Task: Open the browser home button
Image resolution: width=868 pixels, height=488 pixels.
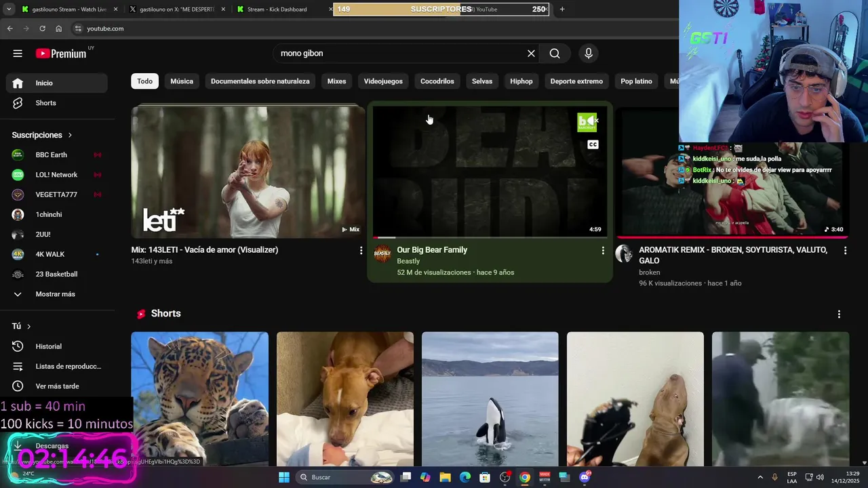Action: click(59, 28)
